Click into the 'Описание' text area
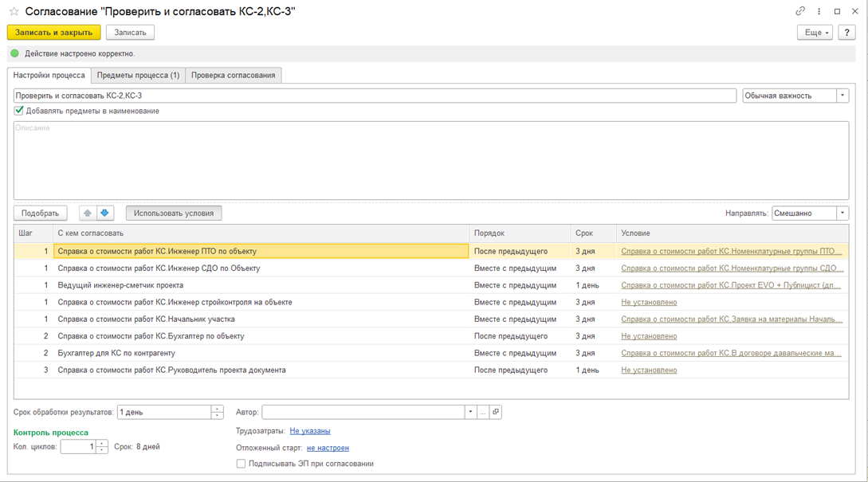 point(430,159)
